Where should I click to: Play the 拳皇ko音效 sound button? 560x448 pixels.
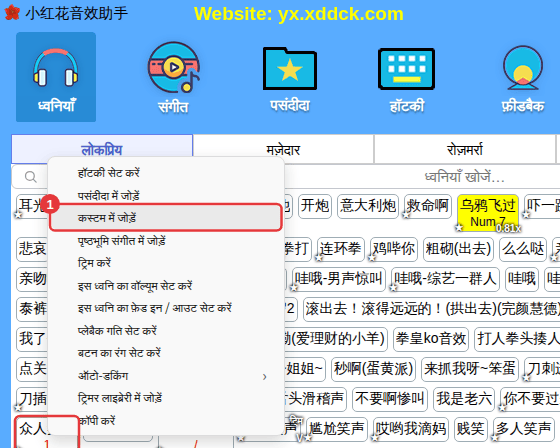pyautogui.click(x=431, y=339)
